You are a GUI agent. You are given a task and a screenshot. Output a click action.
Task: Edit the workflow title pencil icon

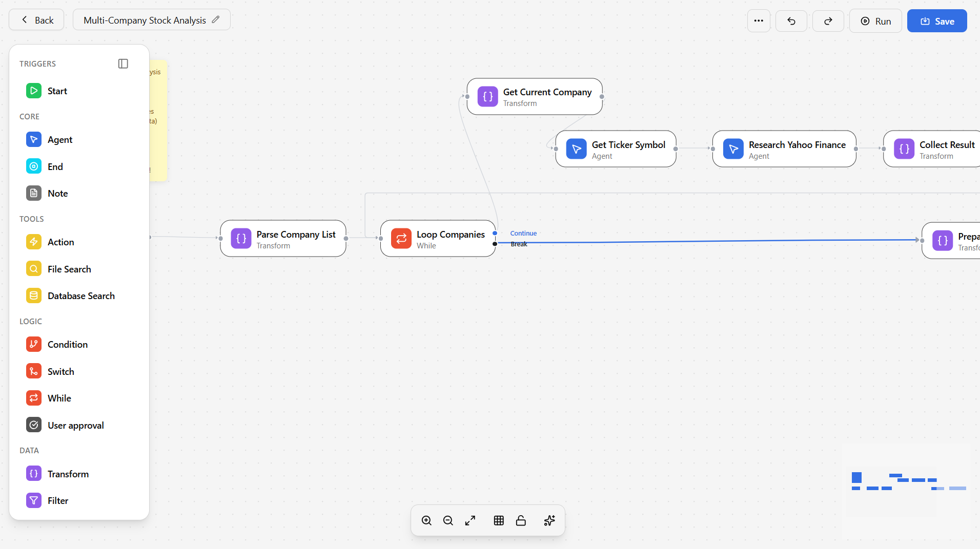click(x=216, y=19)
